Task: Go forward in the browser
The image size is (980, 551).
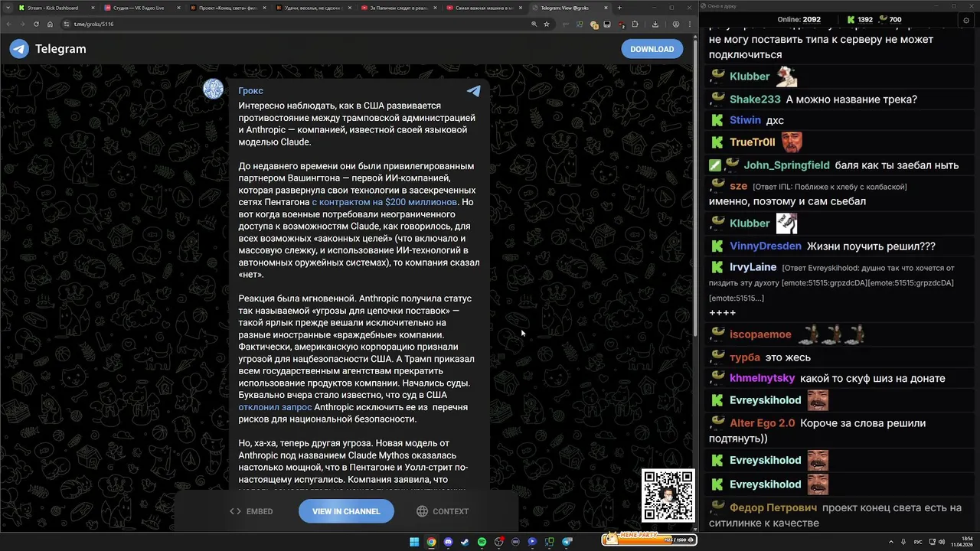Action: 23,24
